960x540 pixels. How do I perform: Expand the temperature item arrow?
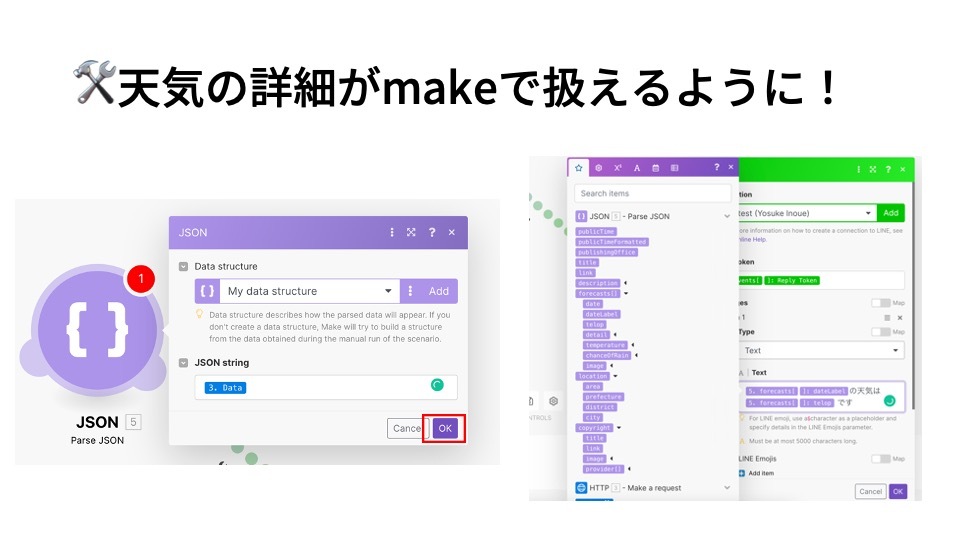[632, 345]
